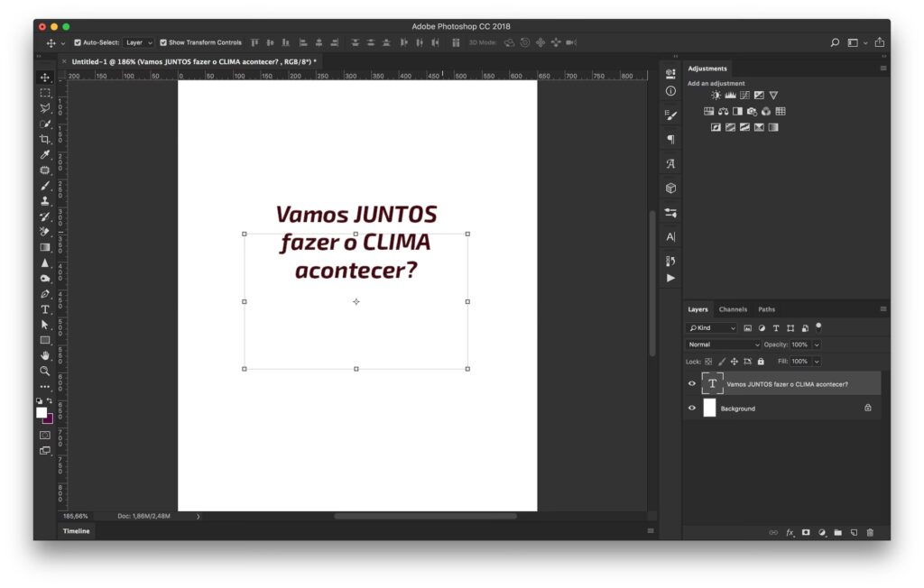Expand the Opacity slider dropdown arrow
924x588 pixels.
pos(817,345)
